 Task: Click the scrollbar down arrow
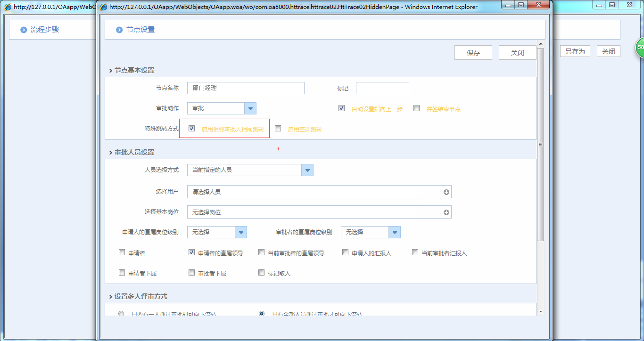click(x=540, y=311)
